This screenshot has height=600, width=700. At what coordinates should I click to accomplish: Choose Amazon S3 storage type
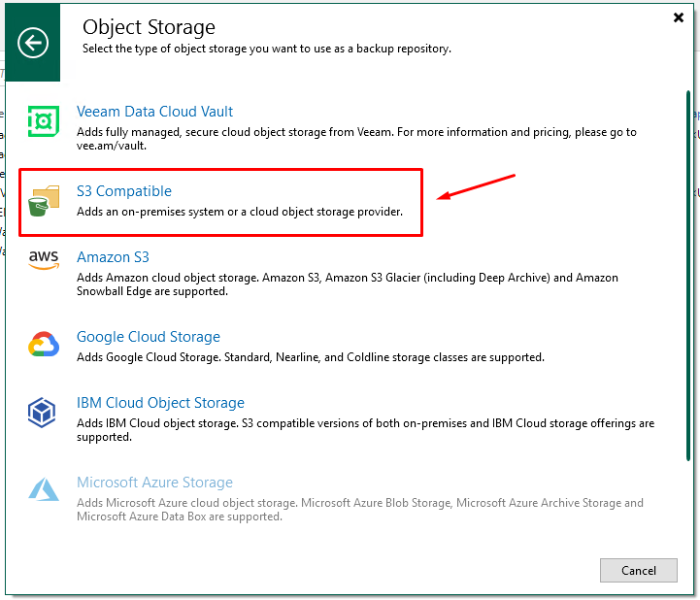click(113, 256)
